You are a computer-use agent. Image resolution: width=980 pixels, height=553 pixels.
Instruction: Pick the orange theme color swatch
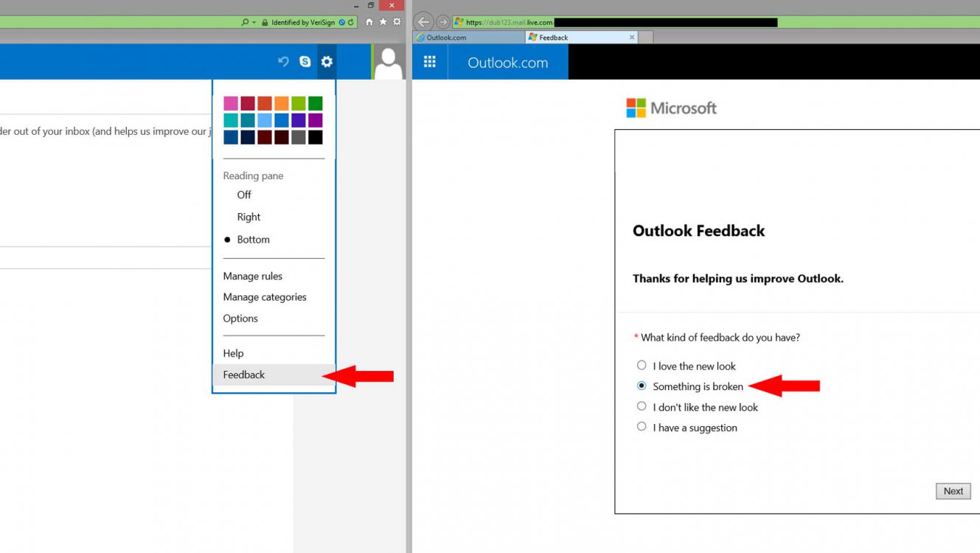click(x=282, y=103)
